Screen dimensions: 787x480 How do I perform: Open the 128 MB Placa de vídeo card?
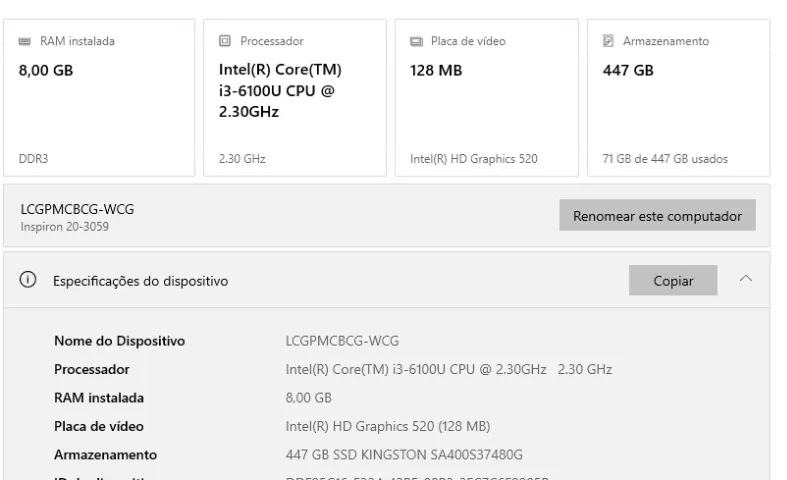click(487, 98)
